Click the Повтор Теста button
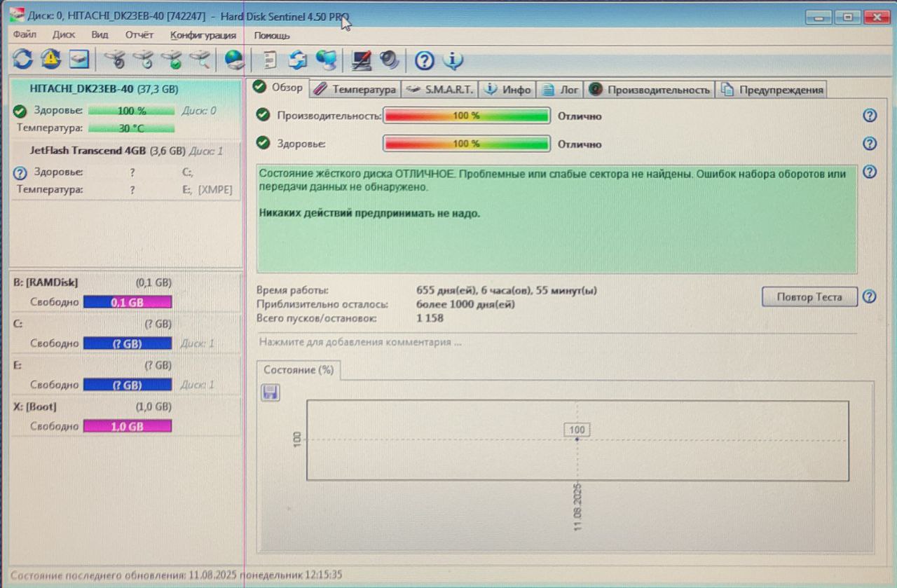Viewport: 897px width, 588px height. pyautogui.click(x=809, y=297)
